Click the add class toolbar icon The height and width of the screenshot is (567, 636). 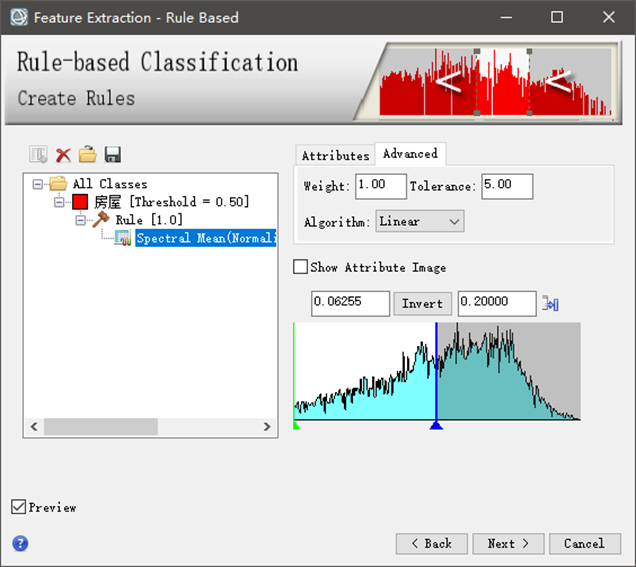click(39, 155)
